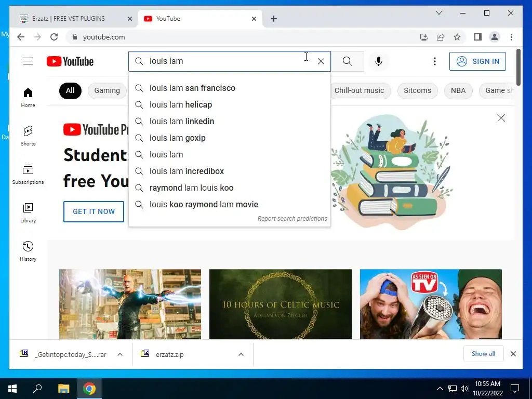Go to Home in the sidebar
This screenshot has height=399, width=532.
pos(28,98)
